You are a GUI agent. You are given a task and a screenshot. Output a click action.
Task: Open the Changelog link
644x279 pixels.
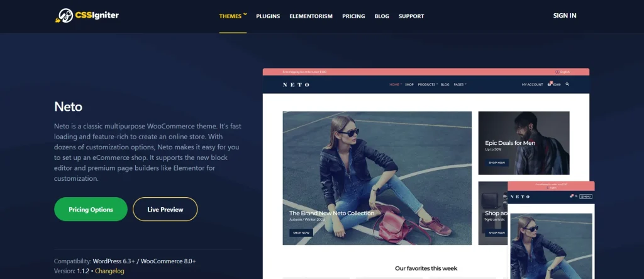pos(109,271)
